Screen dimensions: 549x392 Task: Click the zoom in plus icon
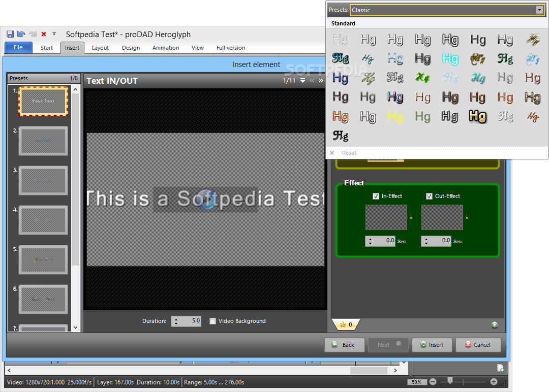[x=494, y=382]
